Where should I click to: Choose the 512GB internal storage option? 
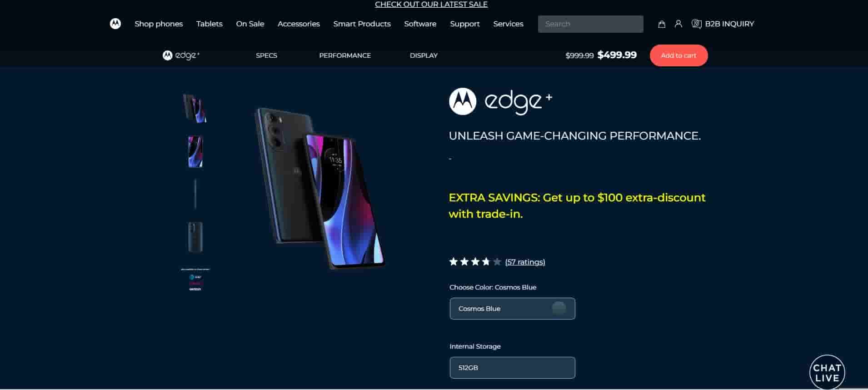pyautogui.click(x=512, y=368)
